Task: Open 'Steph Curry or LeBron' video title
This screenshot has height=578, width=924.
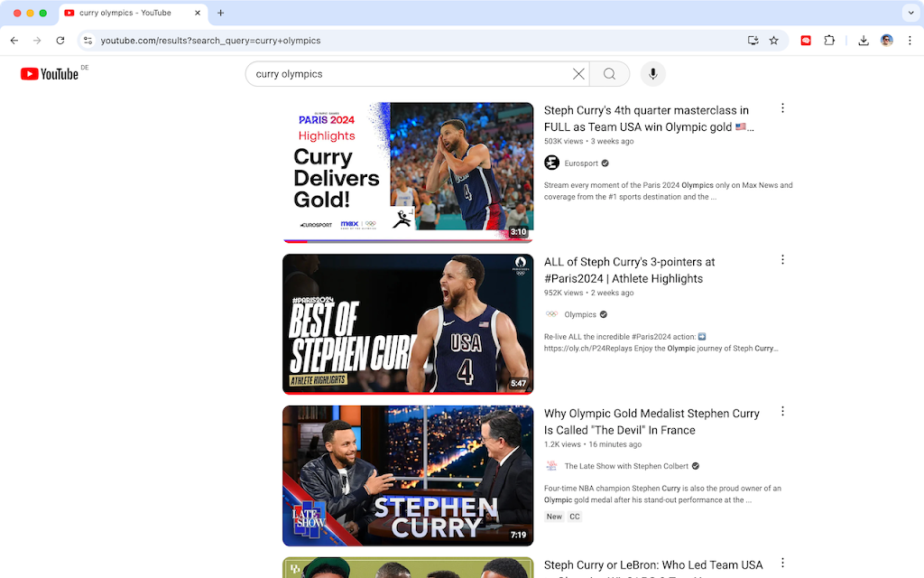Action: 653,565
